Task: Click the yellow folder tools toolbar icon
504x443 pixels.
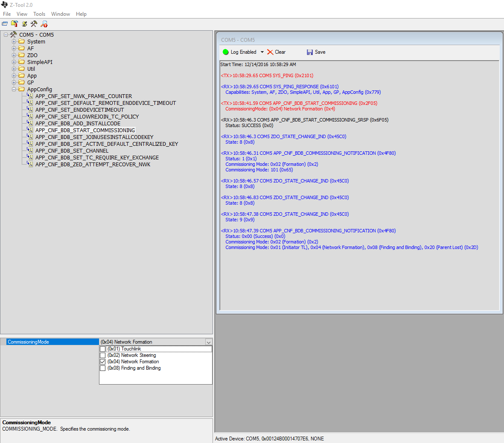Action: click(x=15, y=24)
